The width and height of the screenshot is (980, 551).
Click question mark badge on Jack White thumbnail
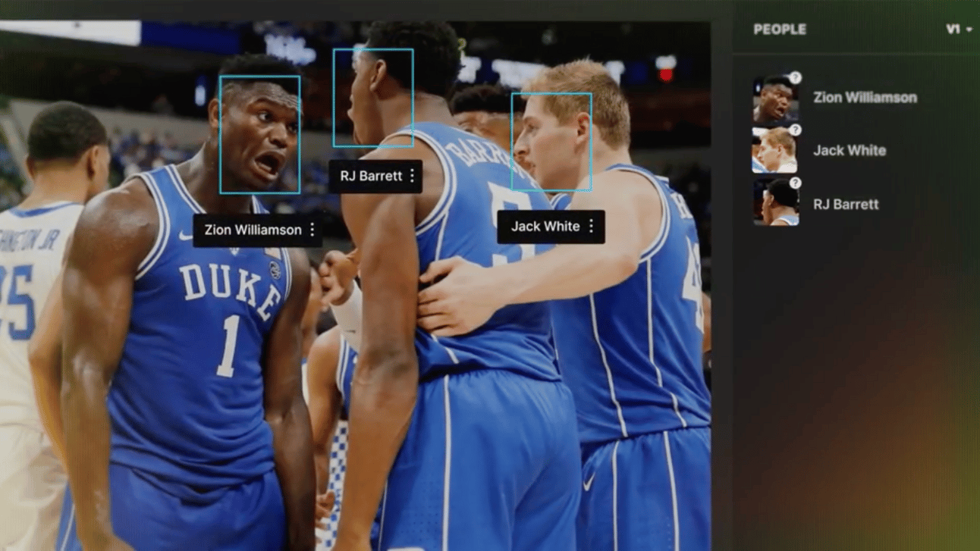tap(795, 130)
